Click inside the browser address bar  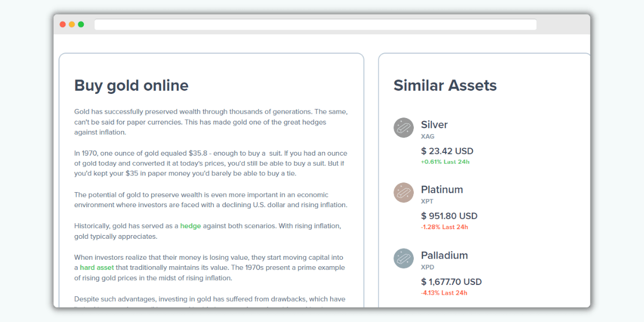pyautogui.click(x=316, y=24)
